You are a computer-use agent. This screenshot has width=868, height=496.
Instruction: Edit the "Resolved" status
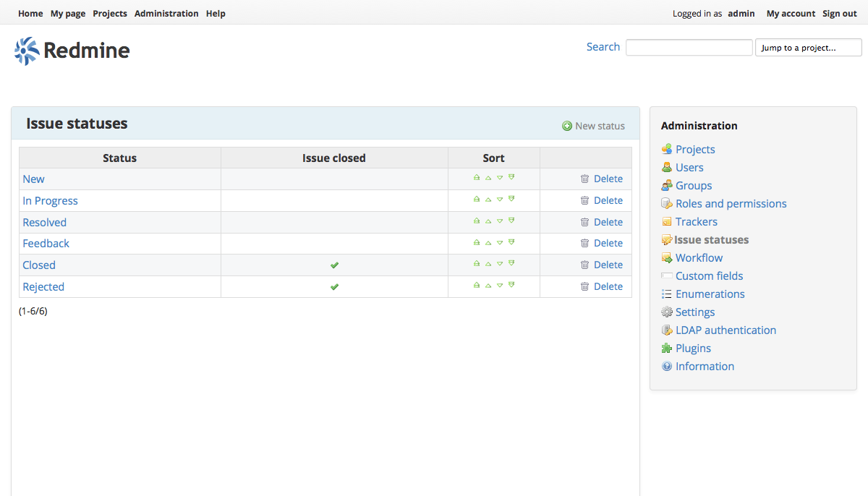point(44,222)
